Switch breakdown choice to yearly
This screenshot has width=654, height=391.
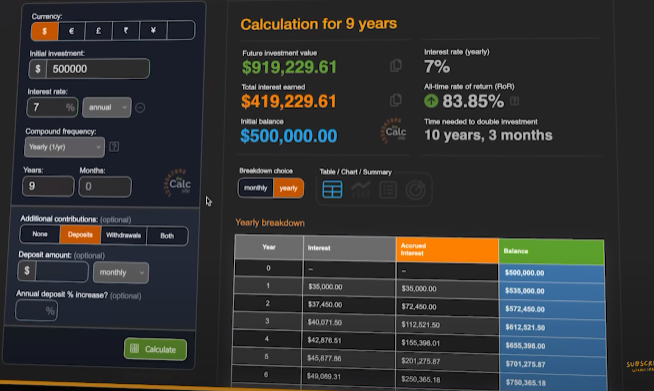click(x=288, y=188)
